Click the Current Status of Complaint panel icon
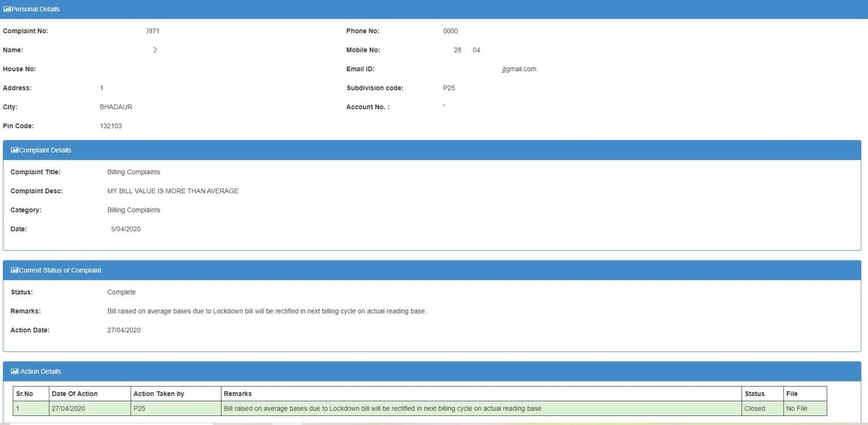The image size is (868, 425). (15, 270)
